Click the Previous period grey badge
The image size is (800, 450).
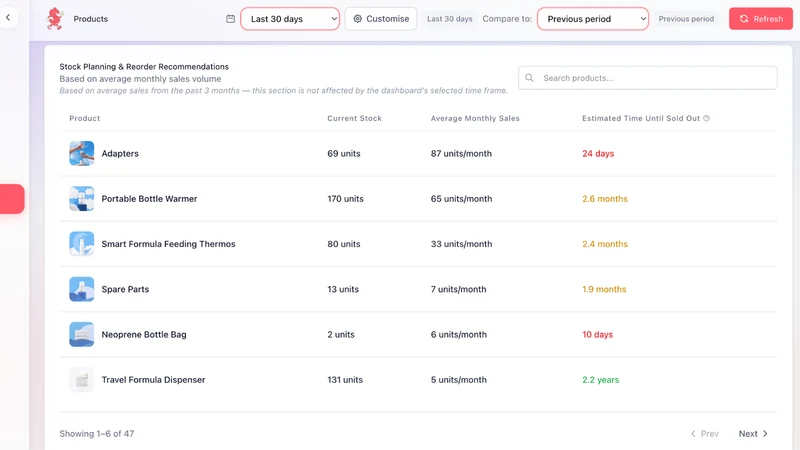[x=686, y=19]
